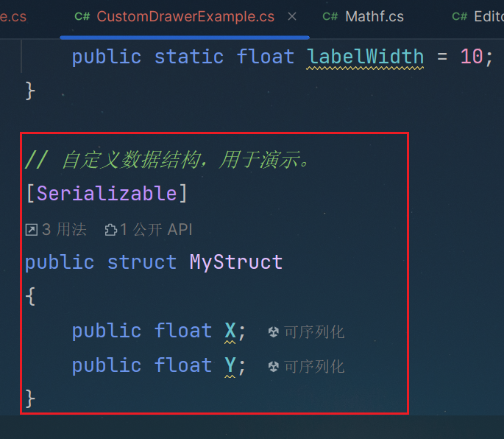Switch to the CustomDrawerExample.cs tab
504x439 pixels.
point(185,17)
